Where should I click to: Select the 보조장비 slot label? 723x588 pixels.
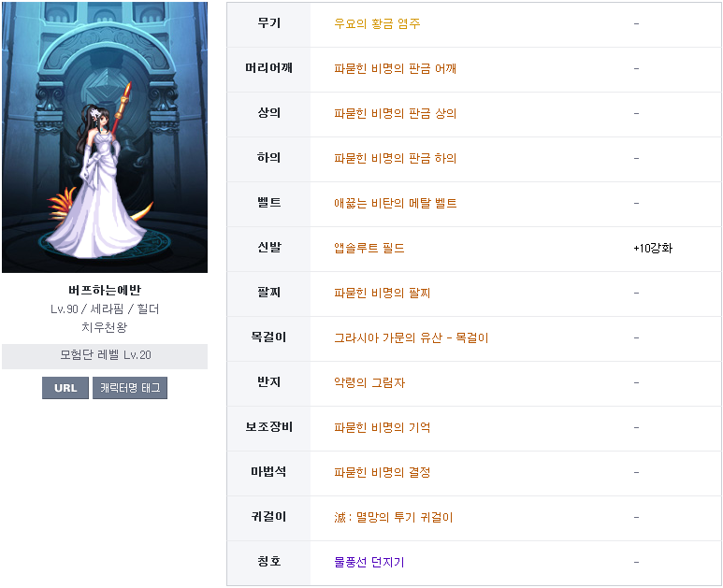[268, 427]
